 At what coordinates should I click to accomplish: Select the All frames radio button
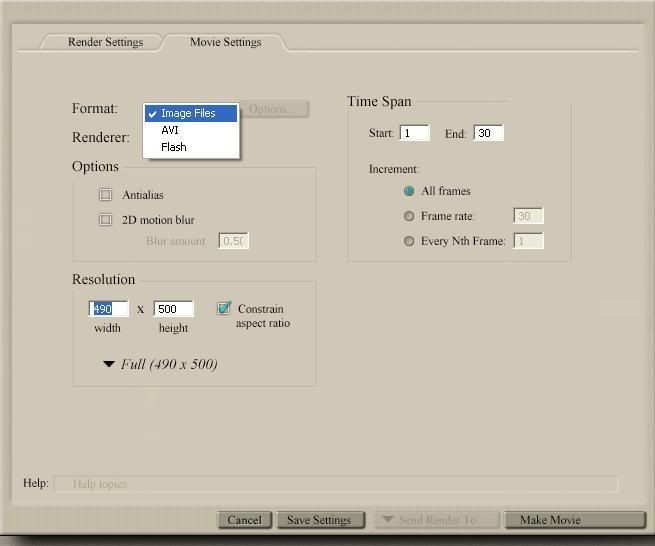(x=409, y=191)
